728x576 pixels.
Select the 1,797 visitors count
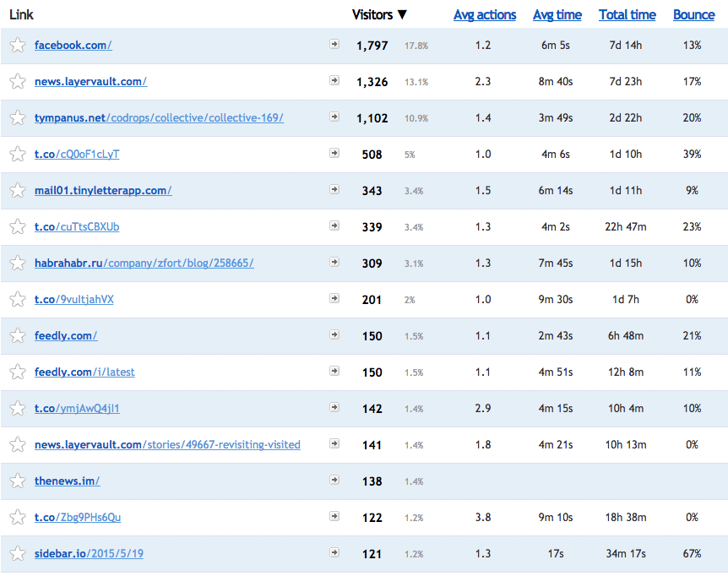coord(372,46)
